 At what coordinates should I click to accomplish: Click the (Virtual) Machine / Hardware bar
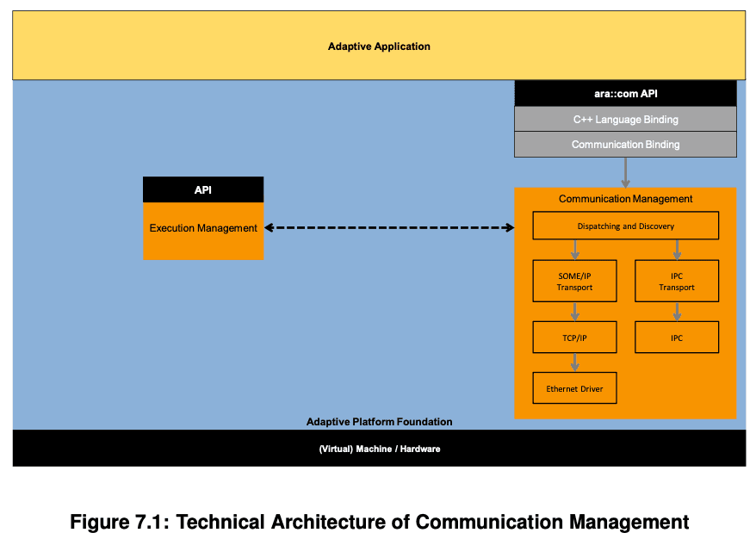coord(379,449)
